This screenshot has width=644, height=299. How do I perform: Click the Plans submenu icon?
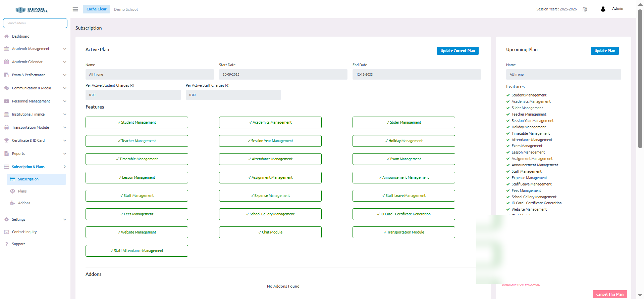pos(12,191)
